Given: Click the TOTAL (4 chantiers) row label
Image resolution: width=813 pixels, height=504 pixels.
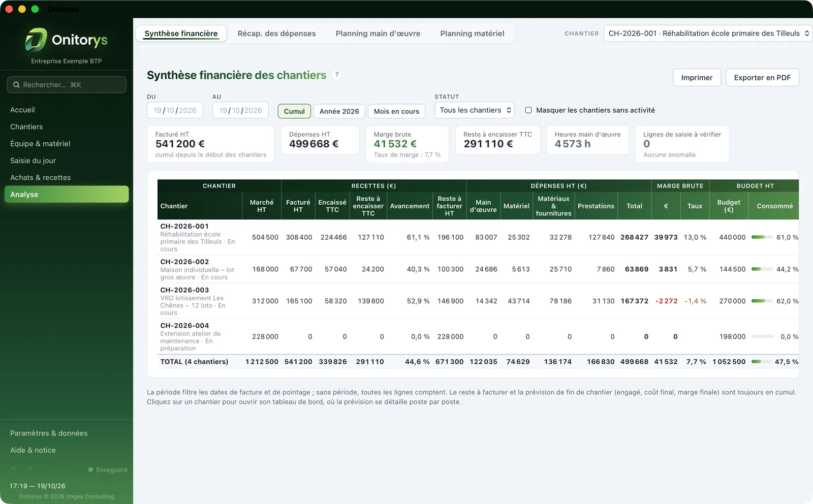Looking at the screenshot, I should (194, 362).
